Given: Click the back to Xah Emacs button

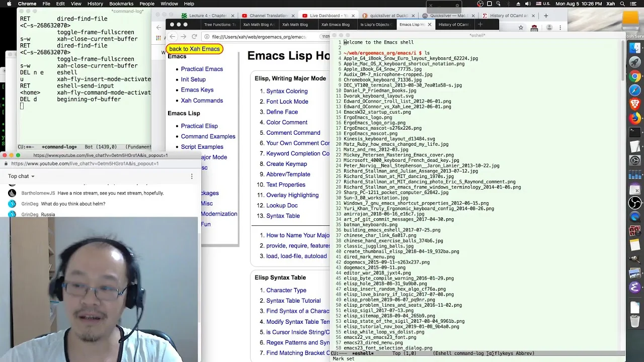Looking at the screenshot, I should coord(194,49).
